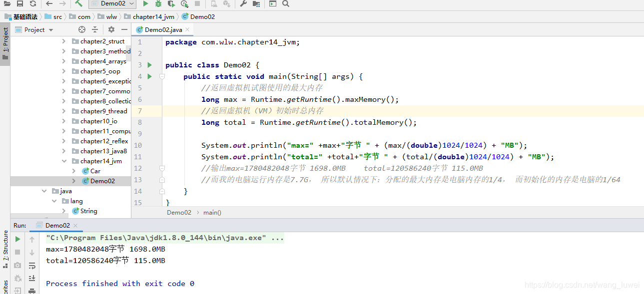Click the java.exe command line in console
The width and height of the screenshot is (644, 294).
pyautogui.click(x=164, y=238)
